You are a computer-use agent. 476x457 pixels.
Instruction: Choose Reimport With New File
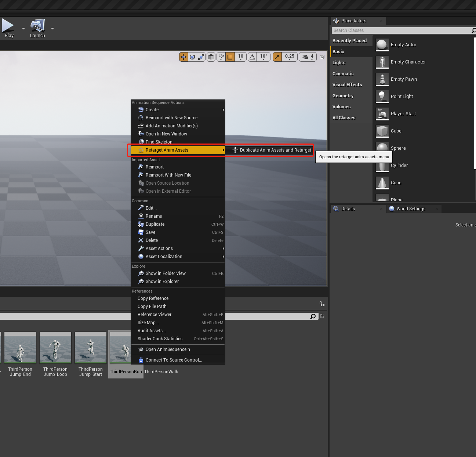pyautogui.click(x=178, y=175)
